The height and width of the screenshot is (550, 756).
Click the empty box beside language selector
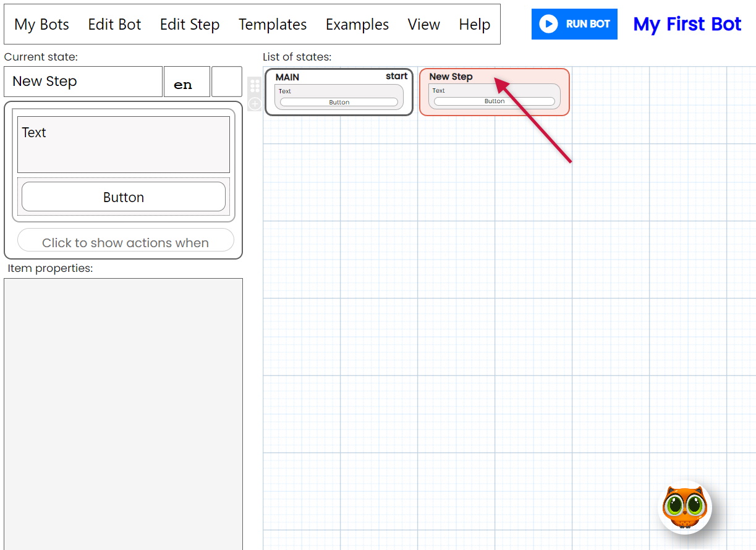(x=226, y=82)
